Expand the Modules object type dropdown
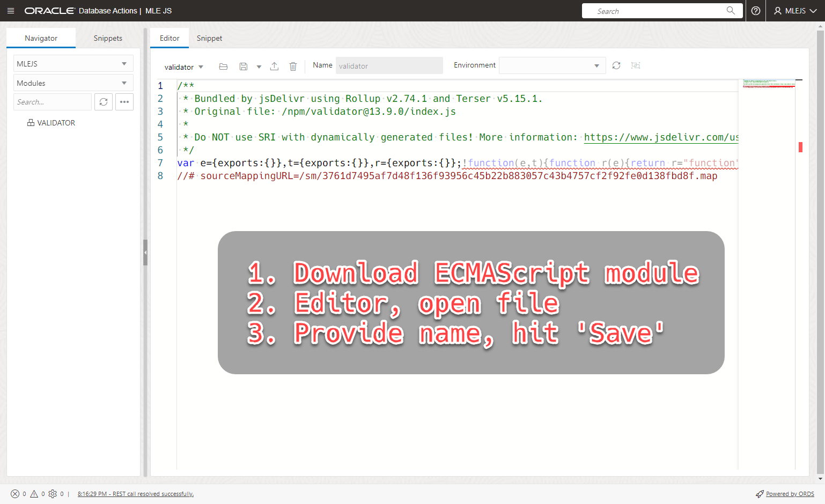Image resolution: width=825 pixels, height=504 pixels. (73, 83)
